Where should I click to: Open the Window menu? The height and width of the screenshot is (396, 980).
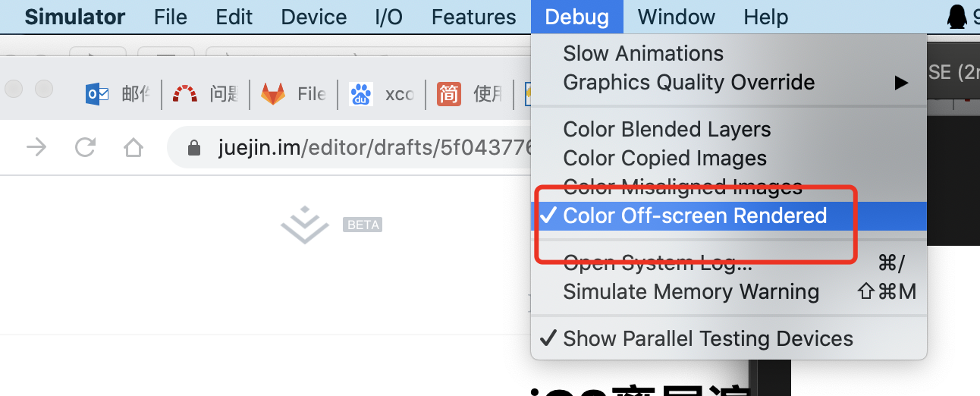676,17
